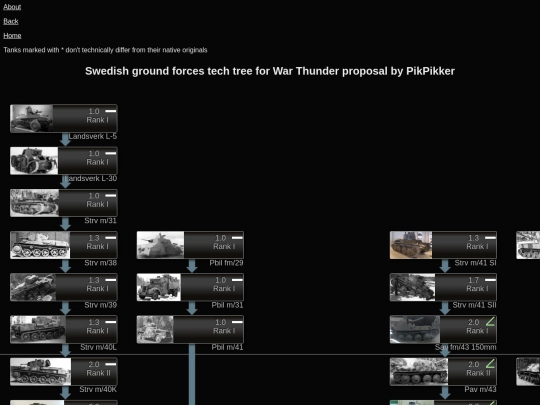Open the About link
The height and width of the screenshot is (405, 540).
click(12, 7)
